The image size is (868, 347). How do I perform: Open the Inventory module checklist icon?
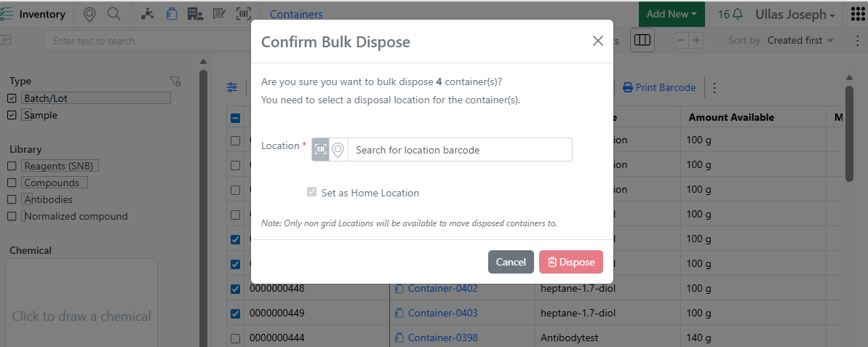(7, 15)
